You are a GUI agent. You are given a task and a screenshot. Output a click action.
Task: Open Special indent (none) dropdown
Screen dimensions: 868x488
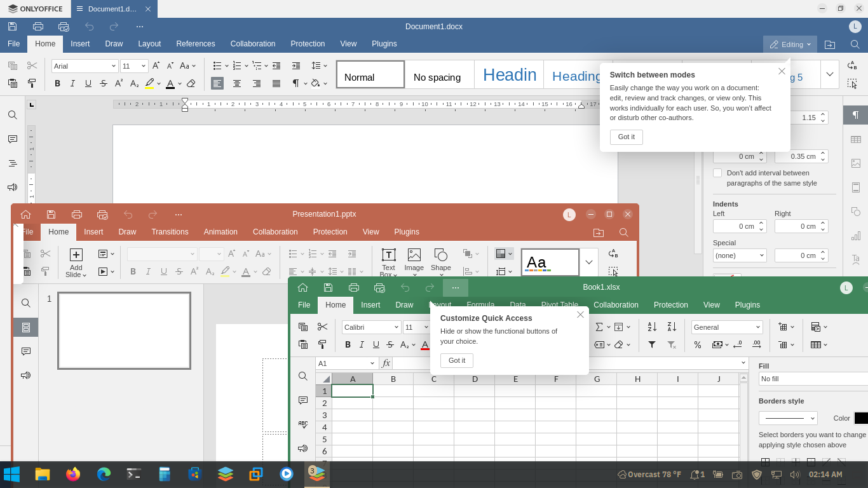point(740,255)
